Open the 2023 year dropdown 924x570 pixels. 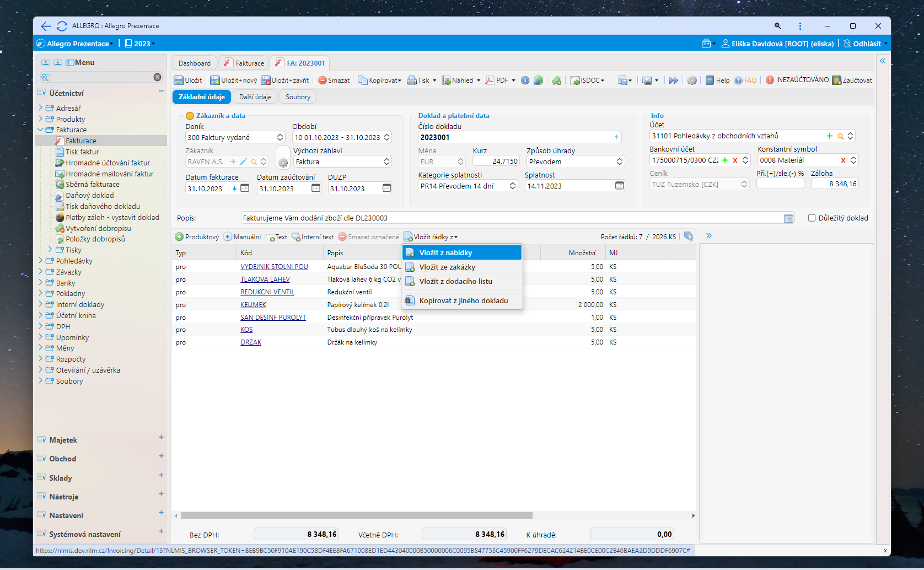click(140, 44)
